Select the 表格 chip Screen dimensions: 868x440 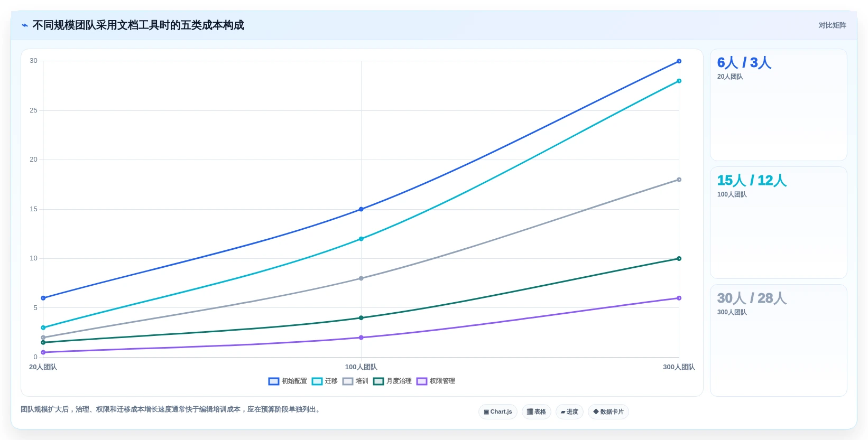[x=536, y=412]
